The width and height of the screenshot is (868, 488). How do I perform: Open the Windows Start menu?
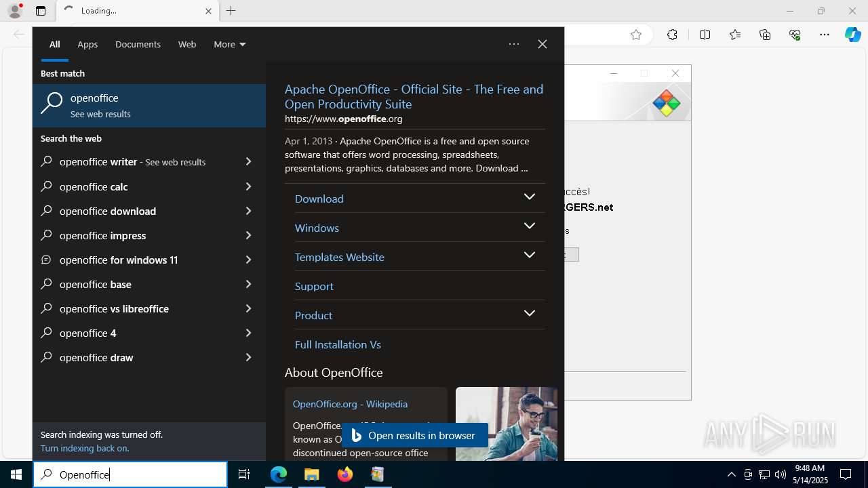[x=16, y=474]
